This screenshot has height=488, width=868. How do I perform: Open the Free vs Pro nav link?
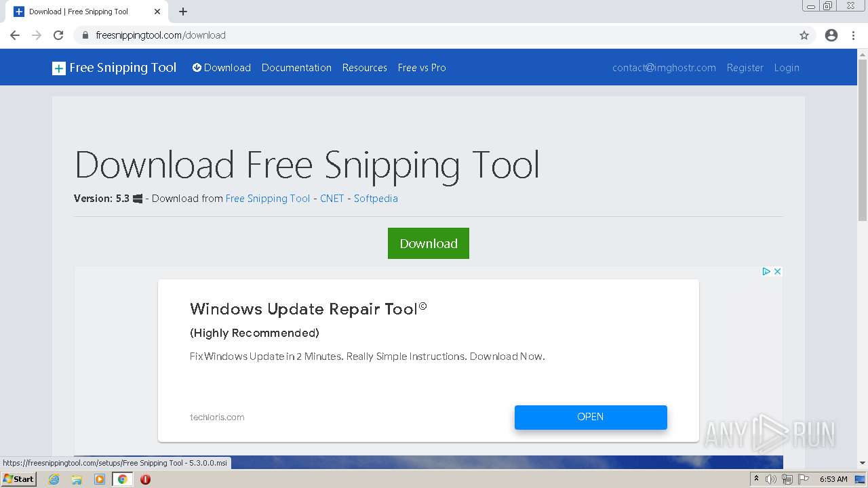click(422, 68)
